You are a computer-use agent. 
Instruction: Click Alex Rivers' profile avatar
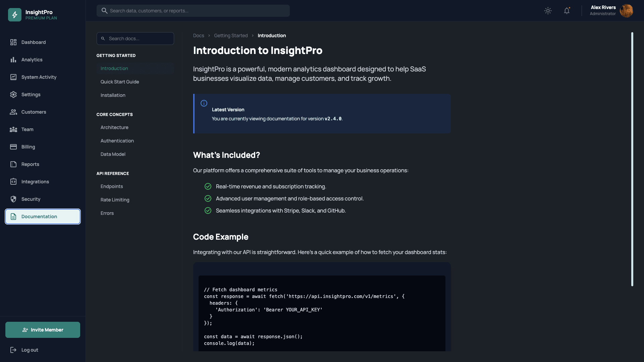pyautogui.click(x=627, y=11)
